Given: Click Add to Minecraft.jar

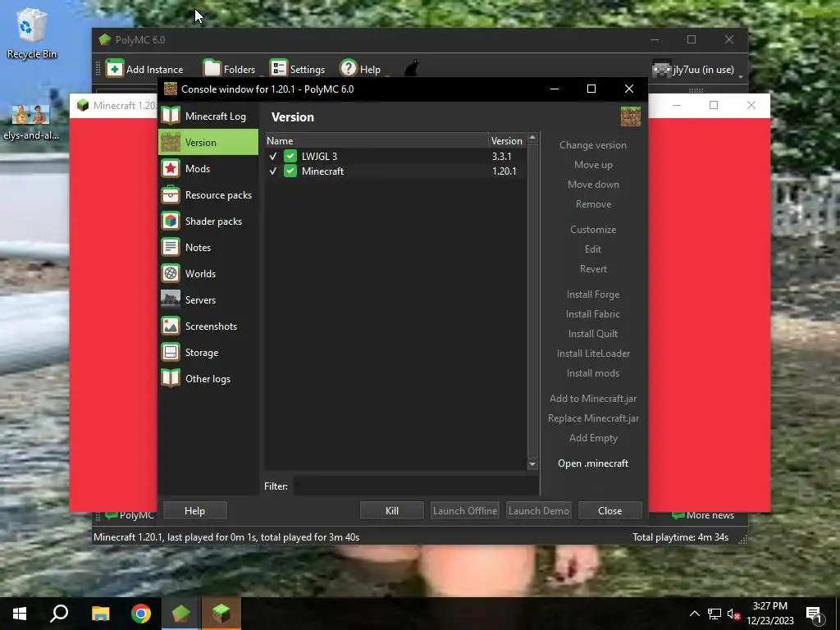Looking at the screenshot, I should (x=593, y=399).
